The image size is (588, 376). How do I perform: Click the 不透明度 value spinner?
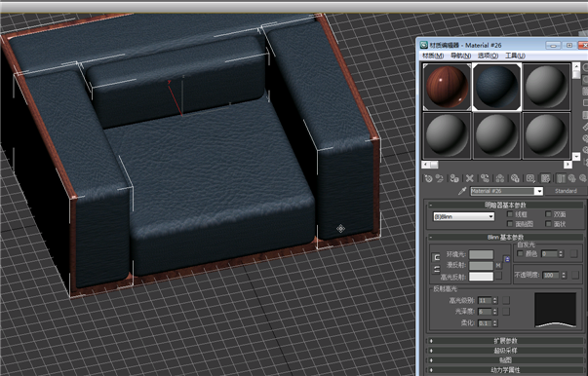click(x=564, y=275)
